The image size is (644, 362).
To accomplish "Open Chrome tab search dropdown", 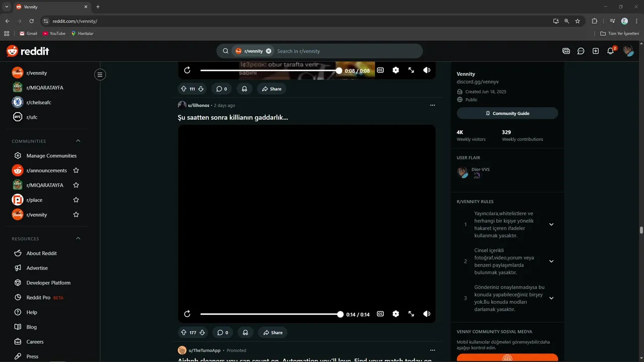I will click(7, 7).
